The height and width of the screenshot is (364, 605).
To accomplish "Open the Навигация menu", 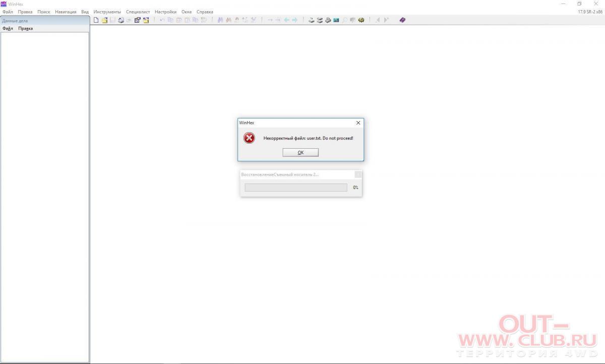I will click(66, 12).
